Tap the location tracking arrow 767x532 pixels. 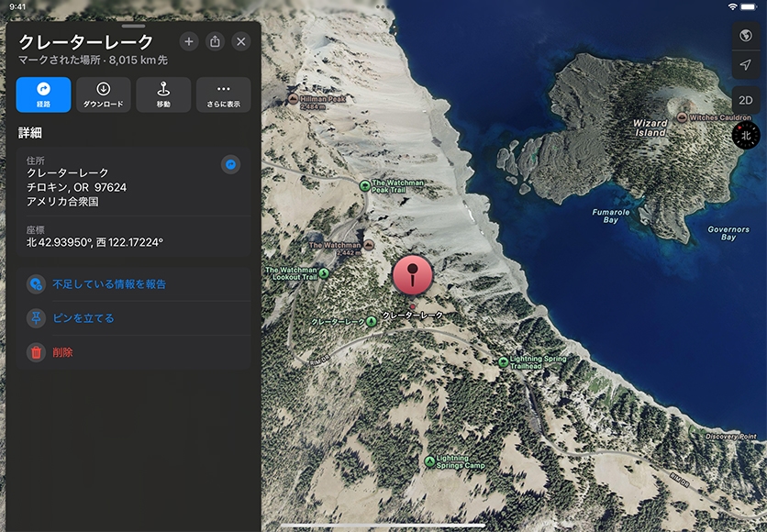[745, 64]
